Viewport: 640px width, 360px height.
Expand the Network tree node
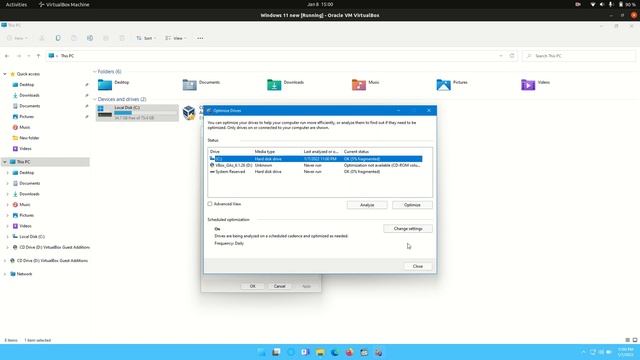click(5, 274)
